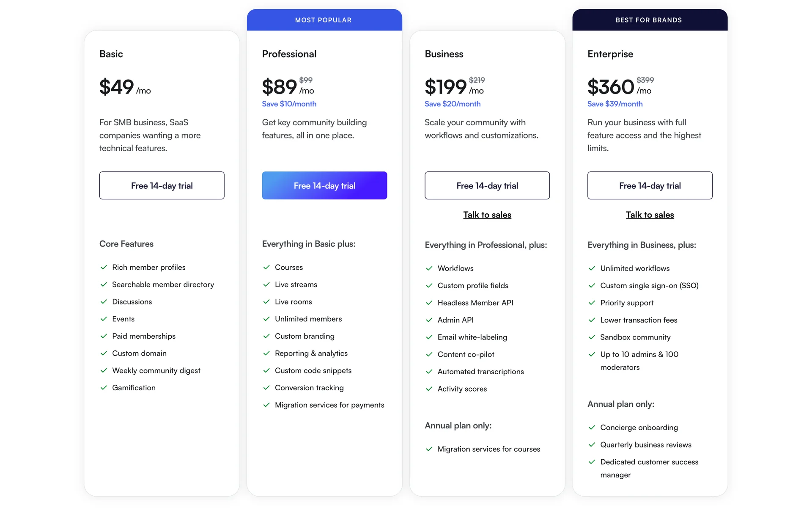Open Talk to sales under Enterprise plan
The width and height of the screenshot is (812, 508).
650,215
